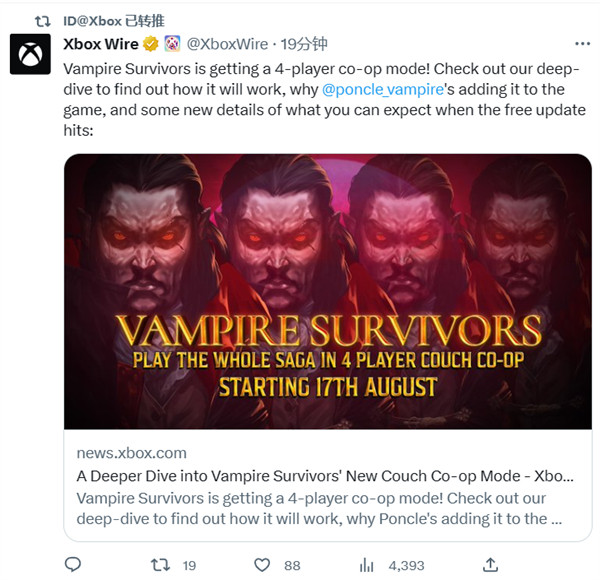Click the 4,393 views count
This screenshot has width=600, height=580.
406,565
